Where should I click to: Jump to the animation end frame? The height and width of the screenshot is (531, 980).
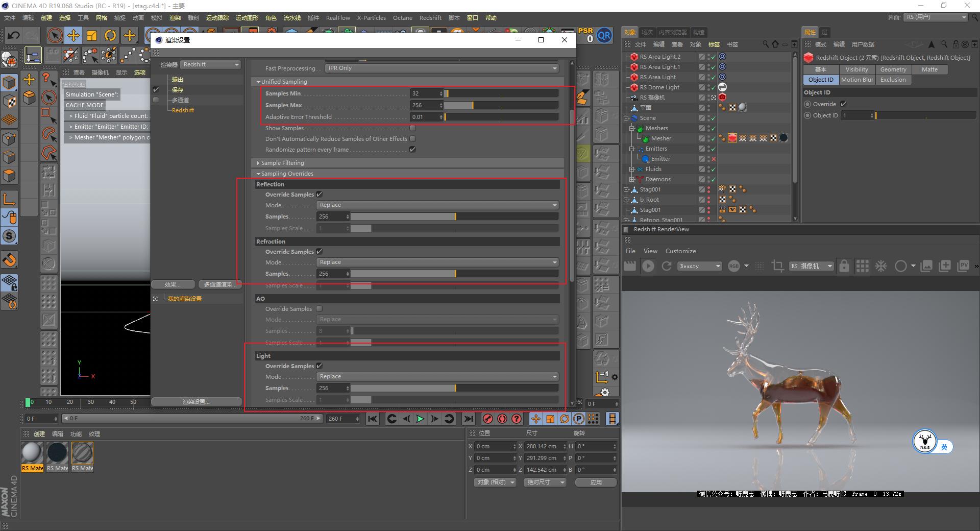coord(468,419)
